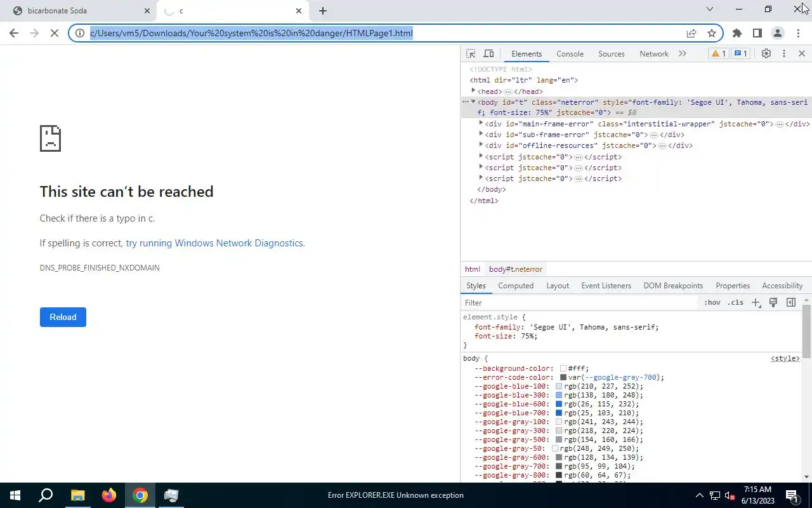This screenshot has height=508, width=812.
Task: Switch to the Sources tab
Action: (612, 54)
